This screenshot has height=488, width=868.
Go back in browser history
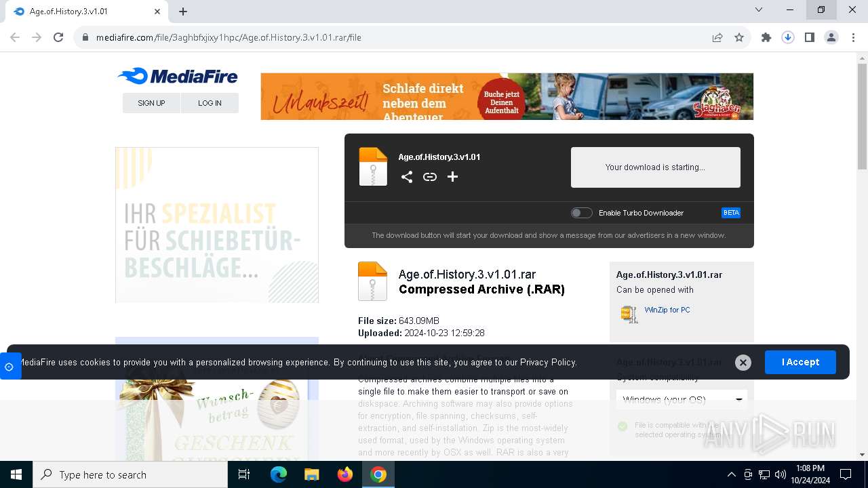[15, 37]
